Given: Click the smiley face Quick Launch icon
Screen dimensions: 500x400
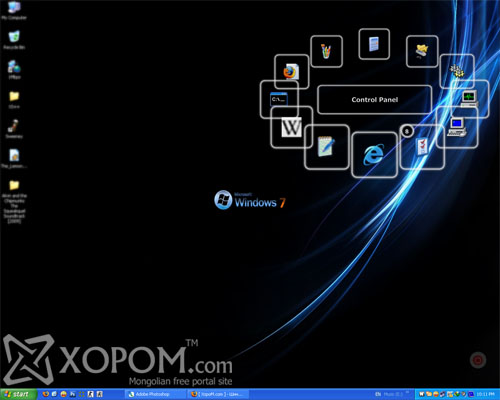Looking at the screenshot, I should [63, 394].
